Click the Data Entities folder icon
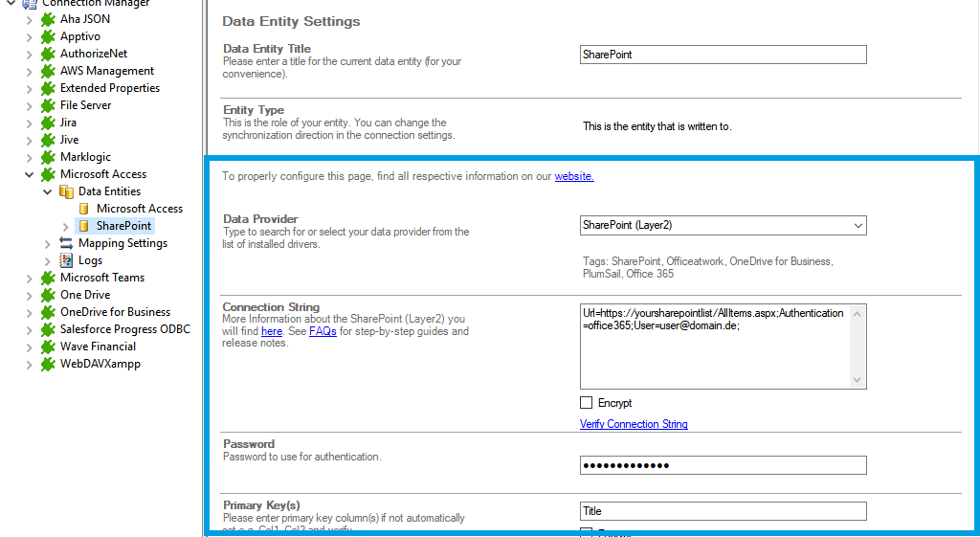This screenshot has height=537, width=980. (x=66, y=191)
